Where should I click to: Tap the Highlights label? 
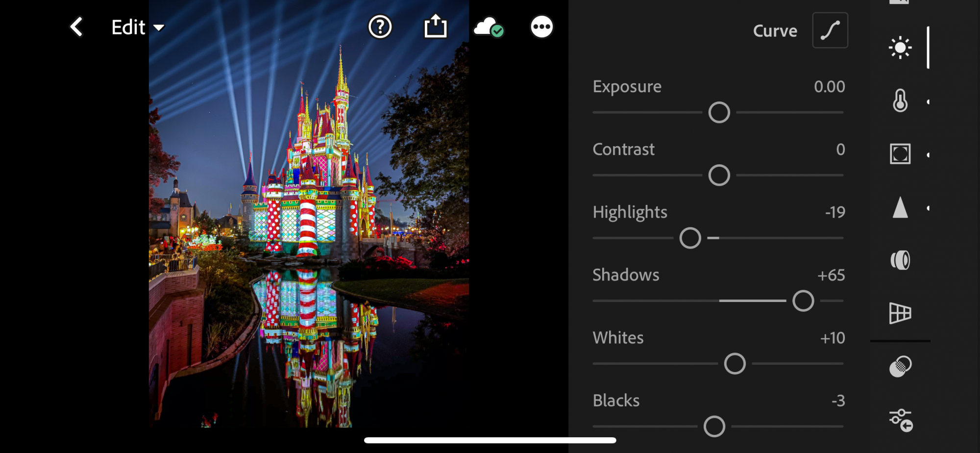click(630, 212)
